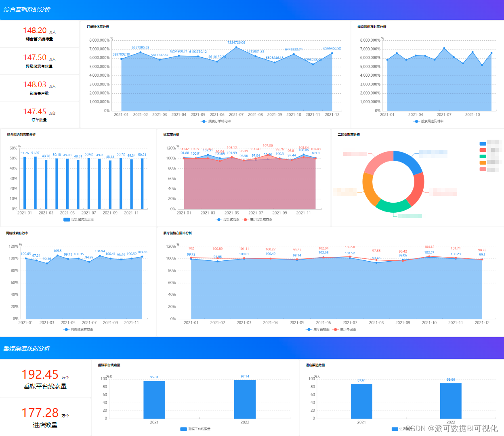Click 2021-07 peak point on 订单转化率 chart

tap(236, 47)
